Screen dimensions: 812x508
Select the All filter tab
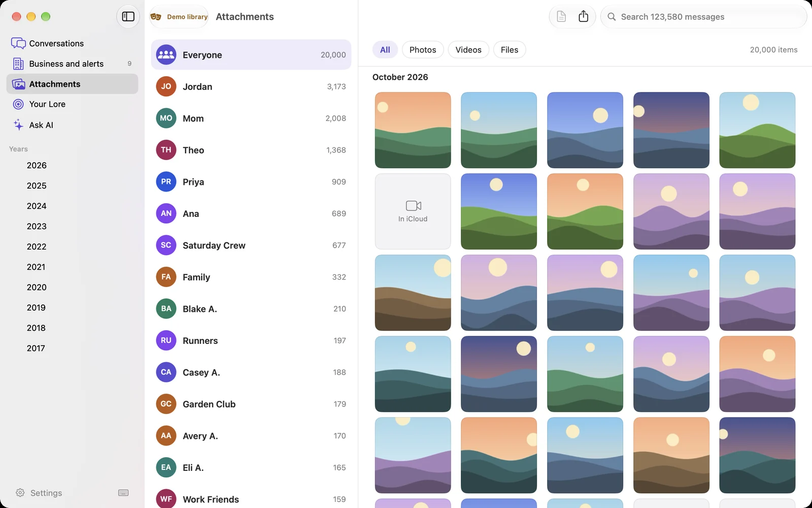(385, 50)
